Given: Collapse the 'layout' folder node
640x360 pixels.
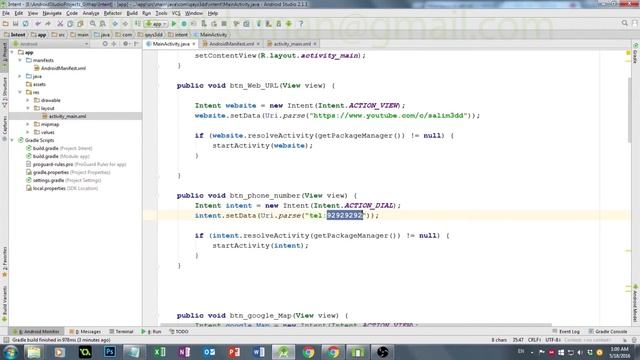Looking at the screenshot, I should tap(28, 108).
